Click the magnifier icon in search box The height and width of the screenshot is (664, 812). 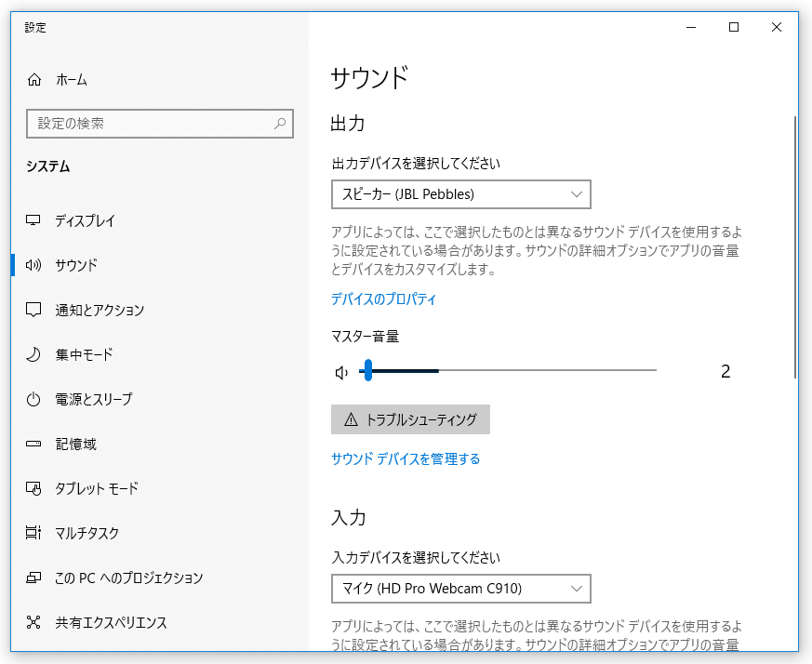point(280,124)
